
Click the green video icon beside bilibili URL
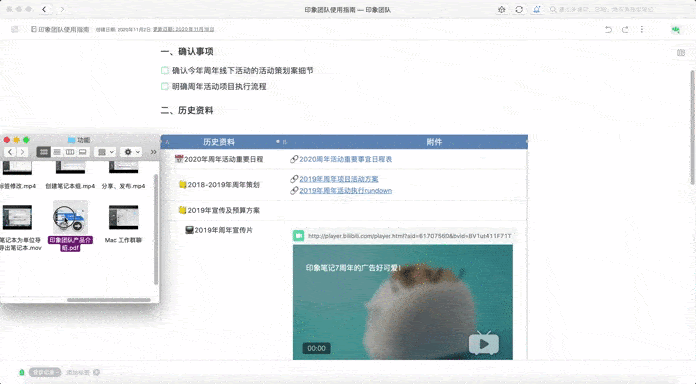[x=298, y=236]
